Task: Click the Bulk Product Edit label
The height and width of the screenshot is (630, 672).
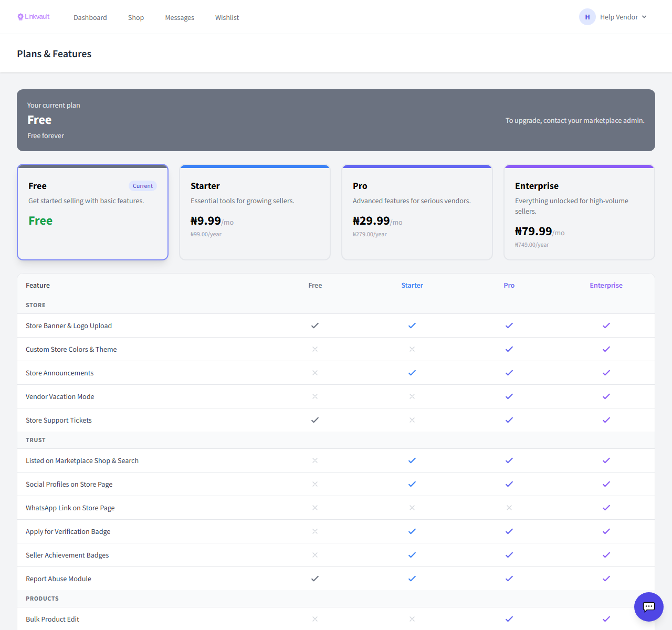Action: pyautogui.click(x=52, y=619)
